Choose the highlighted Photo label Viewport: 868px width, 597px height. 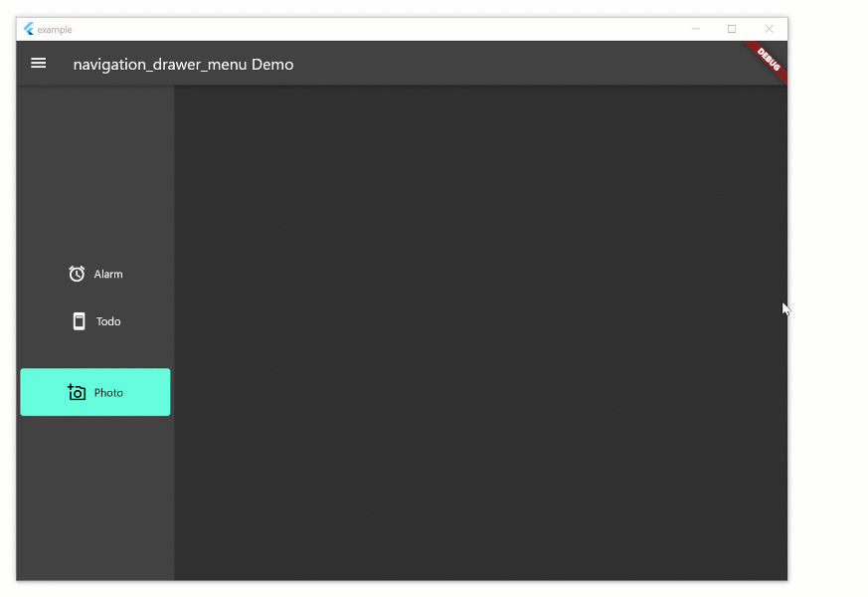coord(108,393)
